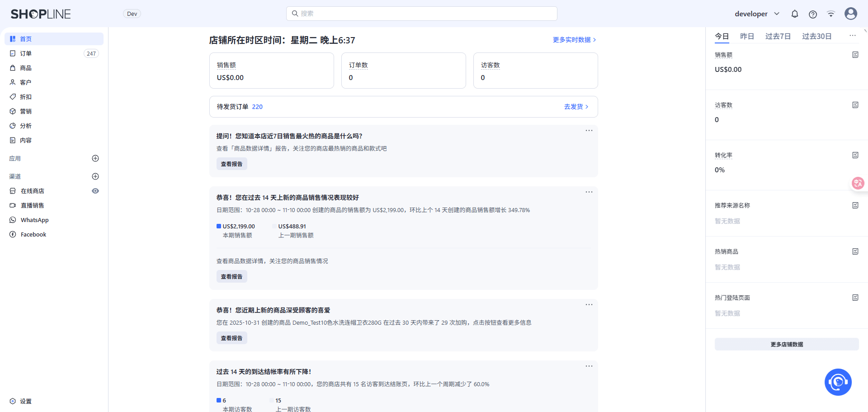
Task: Click the 更多店铺数据 button
Action: point(786,344)
